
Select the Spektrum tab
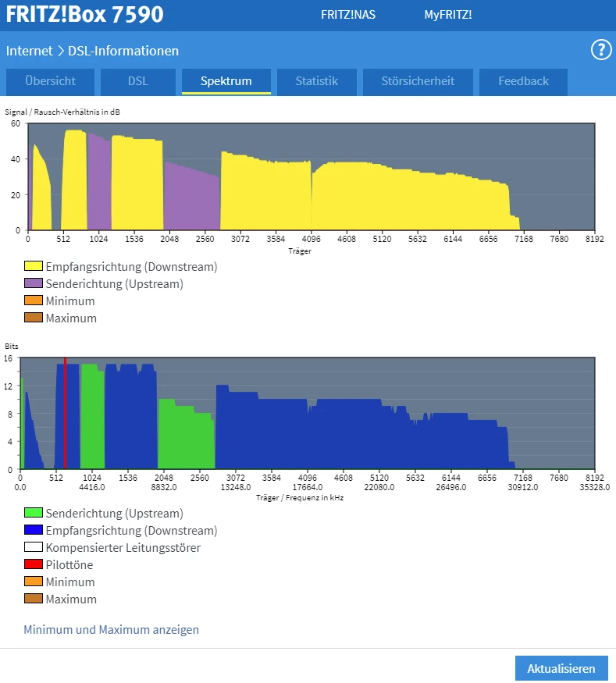tap(226, 81)
